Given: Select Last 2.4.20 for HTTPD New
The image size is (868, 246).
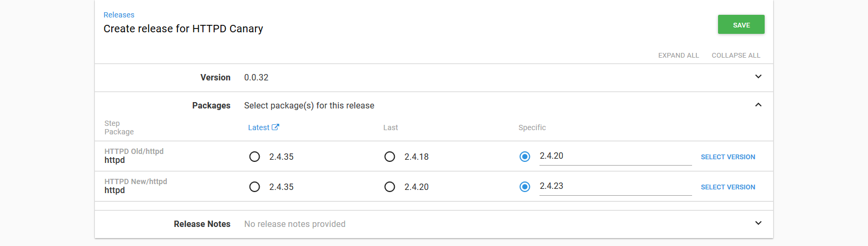Looking at the screenshot, I should pyautogui.click(x=390, y=187).
